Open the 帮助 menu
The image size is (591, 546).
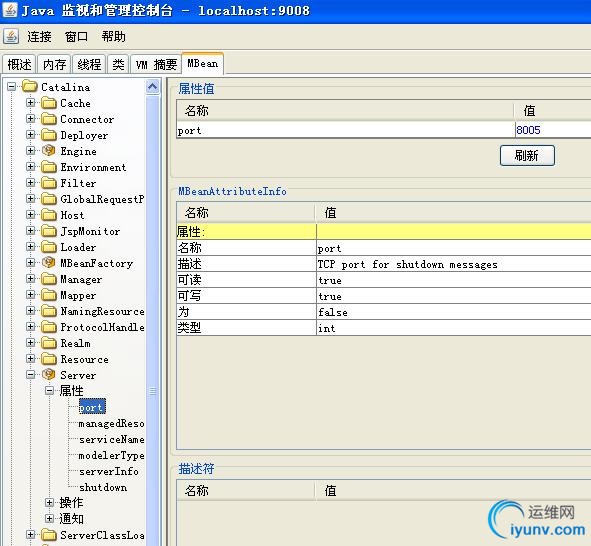tap(113, 37)
